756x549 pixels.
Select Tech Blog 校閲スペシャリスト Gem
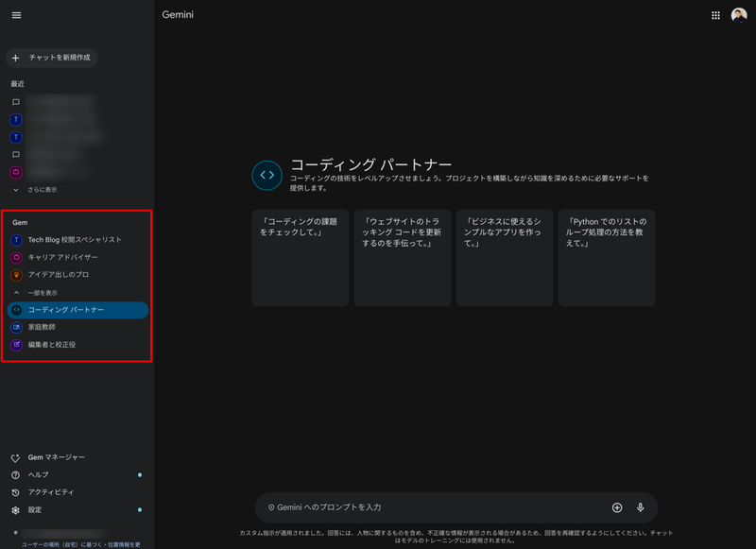pyautogui.click(x=77, y=240)
